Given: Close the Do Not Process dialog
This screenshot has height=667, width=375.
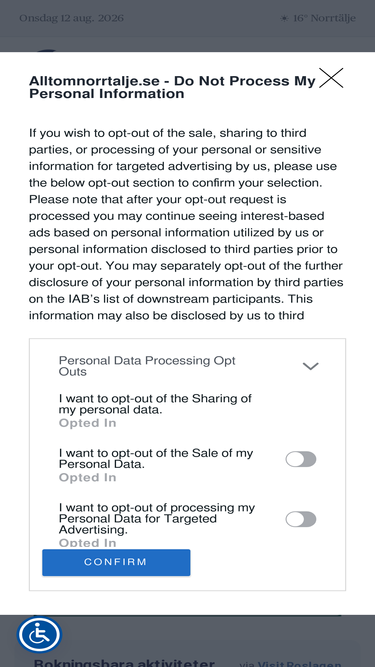Looking at the screenshot, I should tap(331, 78).
